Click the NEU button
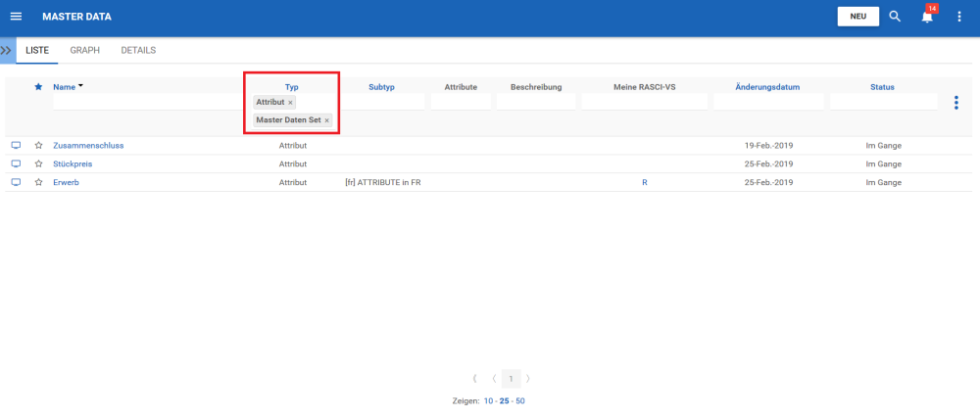The image size is (980, 418). 858,17
